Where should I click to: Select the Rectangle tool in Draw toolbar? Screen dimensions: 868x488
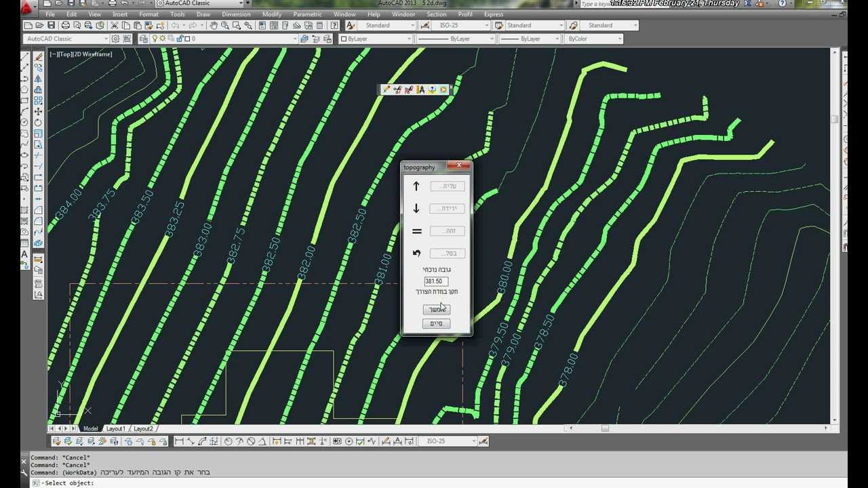(24, 100)
